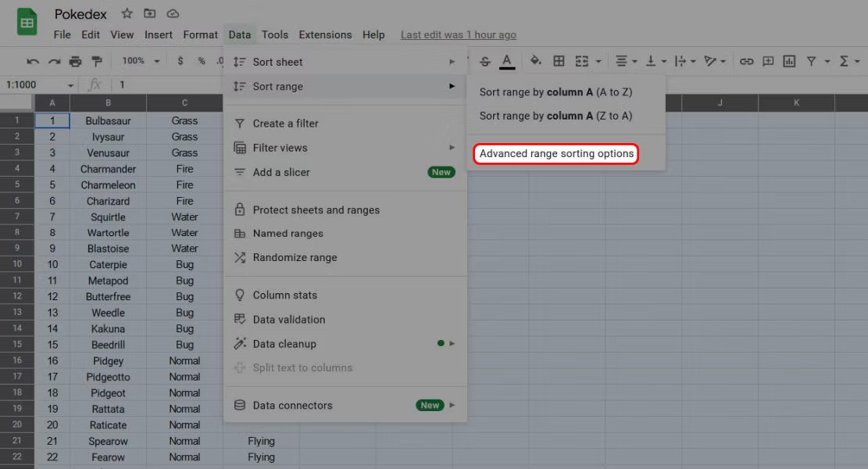868x469 pixels.
Task: Click the horizontal align icon
Action: coord(622,61)
